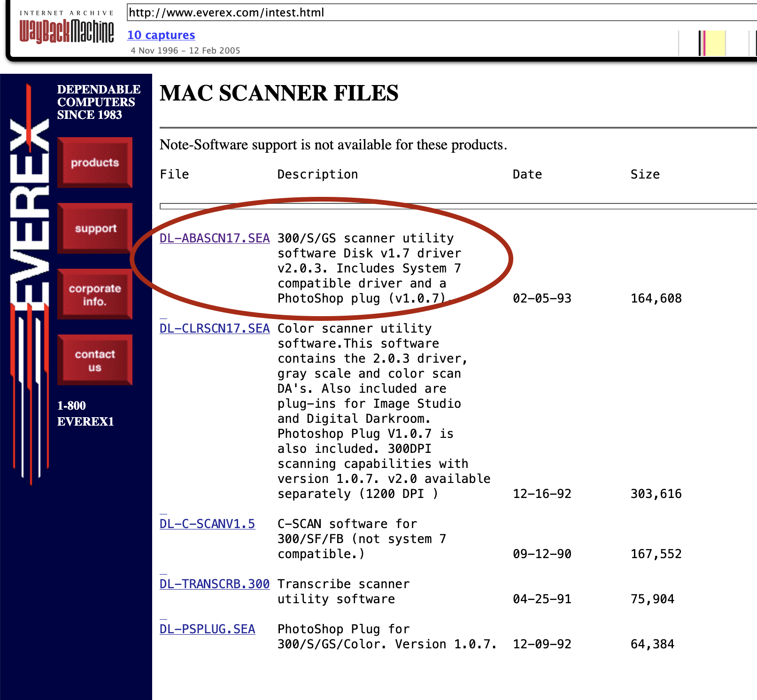Select the MAC SCANNER FILES heading
Image resolution: width=757 pixels, height=700 pixels.
(279, 93)
